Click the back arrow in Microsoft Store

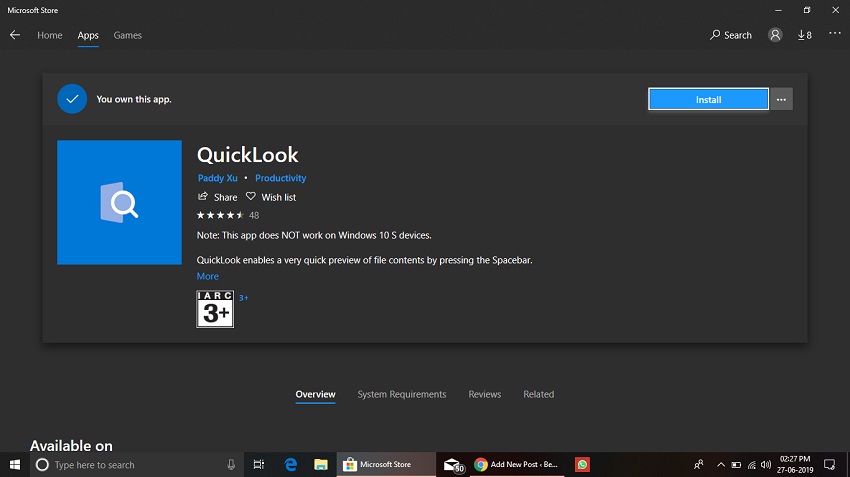coord(15,35)
